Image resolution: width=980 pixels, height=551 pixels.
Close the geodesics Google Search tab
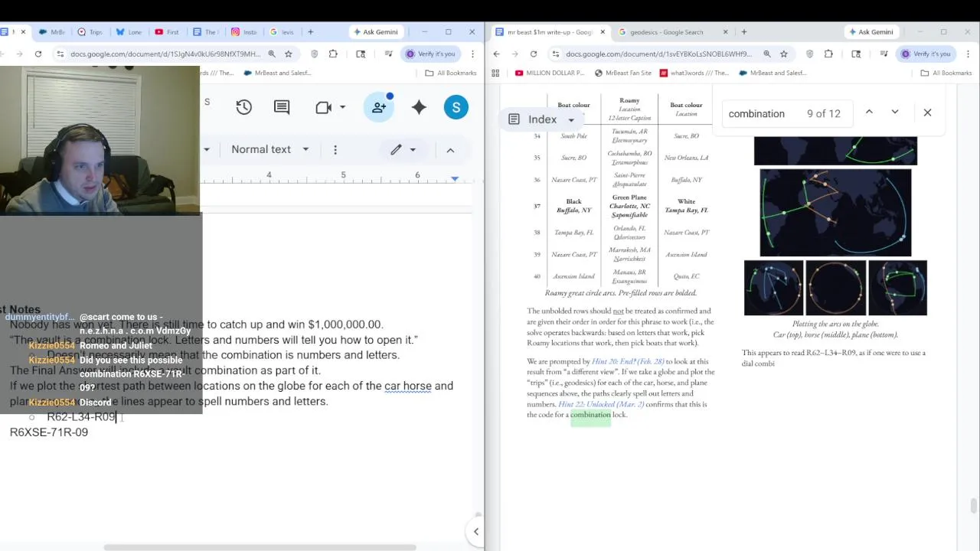726,32
